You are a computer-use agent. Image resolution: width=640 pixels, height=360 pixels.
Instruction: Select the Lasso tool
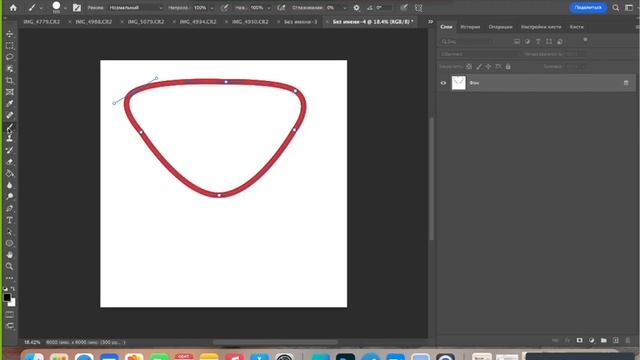[9, 57]
